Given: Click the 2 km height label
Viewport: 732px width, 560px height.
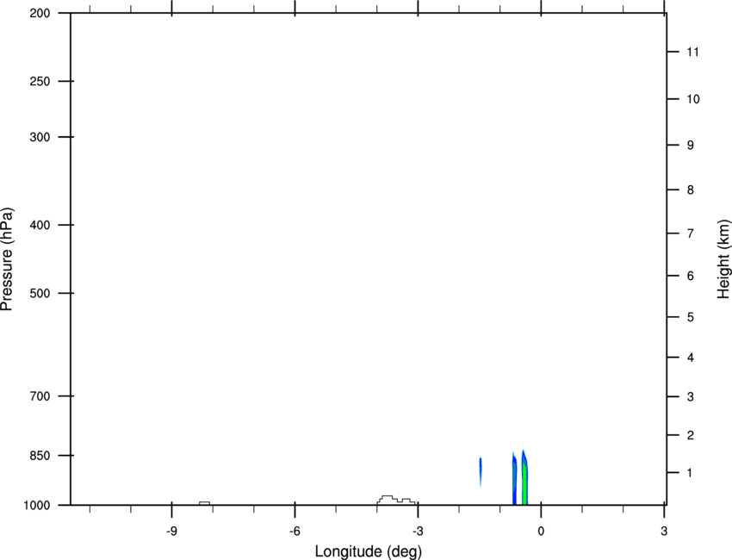Looking at the screenshot, I should point(691,435).
